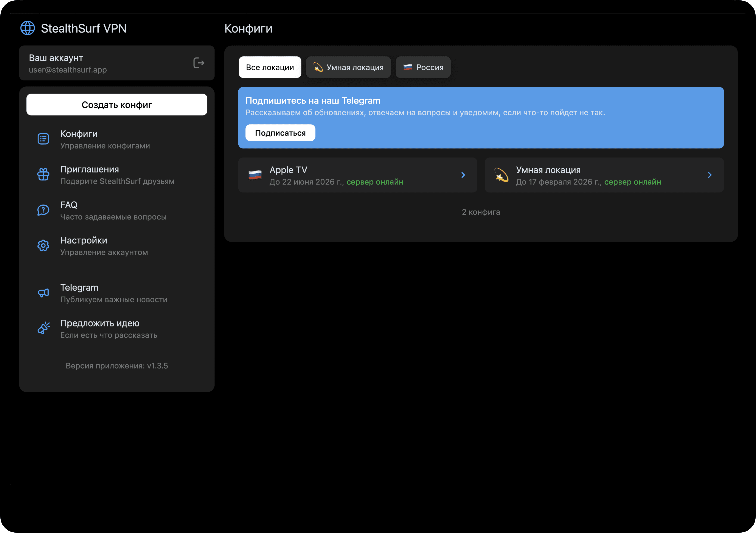Click the Конфиги list icon in sidebar
Screen dimensions: 756x533
tap(43, 139)
